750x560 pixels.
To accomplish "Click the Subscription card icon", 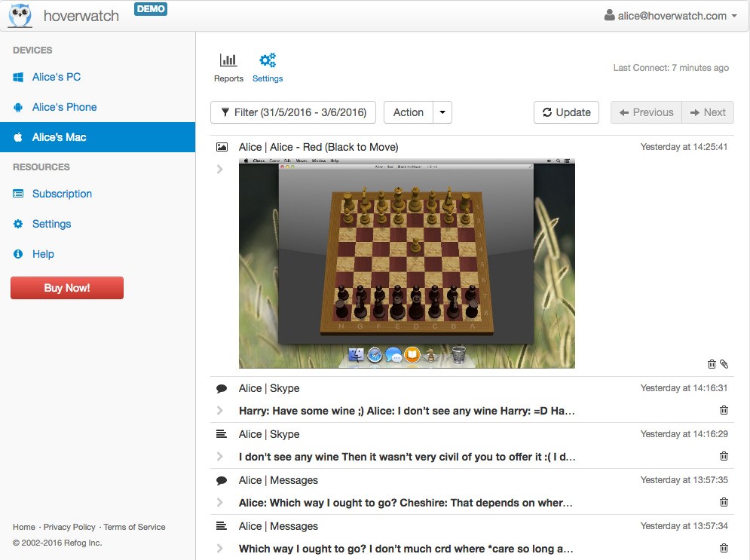I will point(18,194).
